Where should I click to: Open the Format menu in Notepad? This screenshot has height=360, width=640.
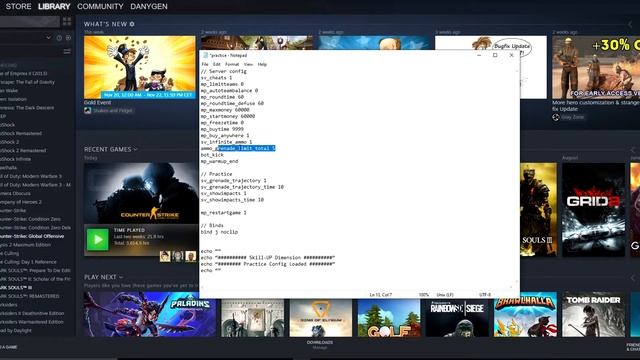tap(232, 64)
